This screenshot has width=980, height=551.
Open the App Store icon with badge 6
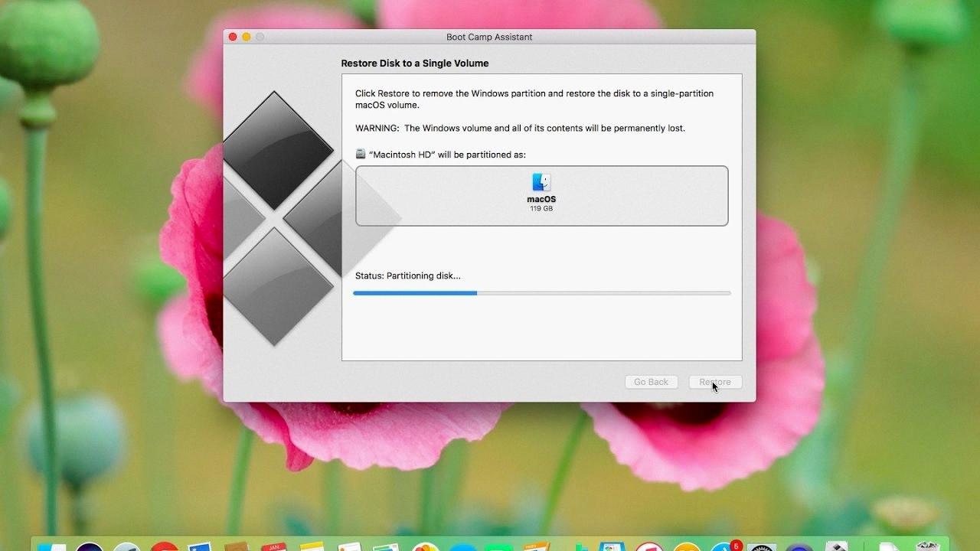click(x=725, y=546)
